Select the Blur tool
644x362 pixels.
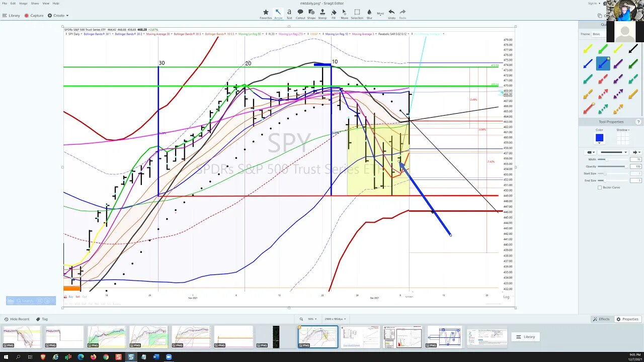pos(369,14)
